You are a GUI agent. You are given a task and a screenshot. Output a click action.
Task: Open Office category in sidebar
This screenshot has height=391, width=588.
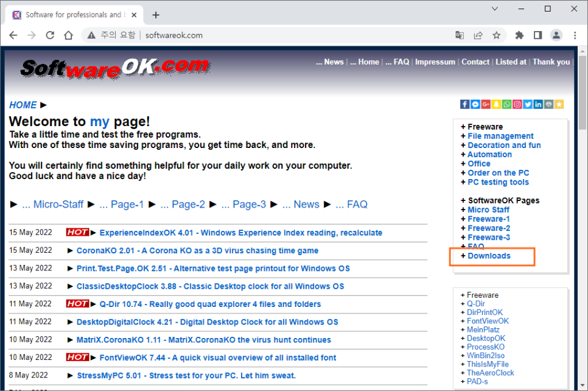[x=479, y=164]
